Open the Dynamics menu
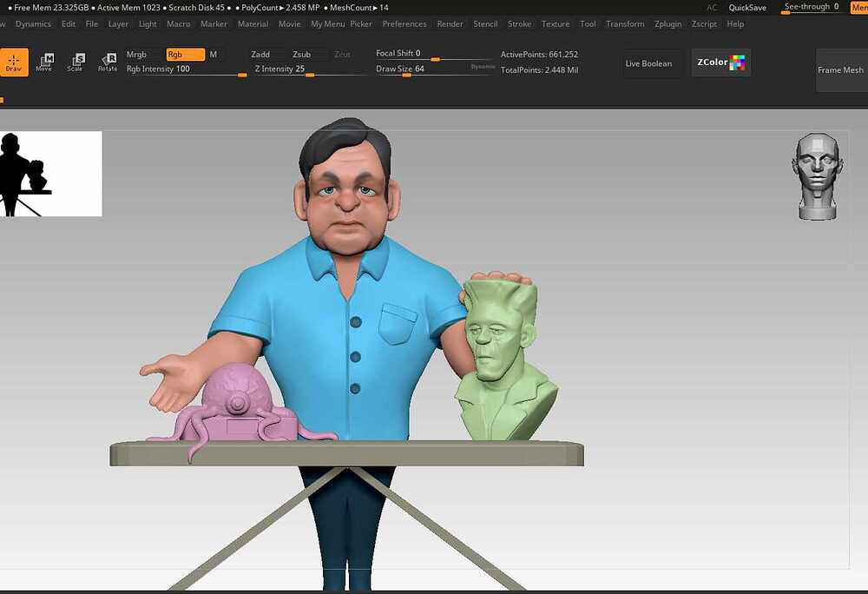This screenshot has height=594, width=868. point(33,23)
